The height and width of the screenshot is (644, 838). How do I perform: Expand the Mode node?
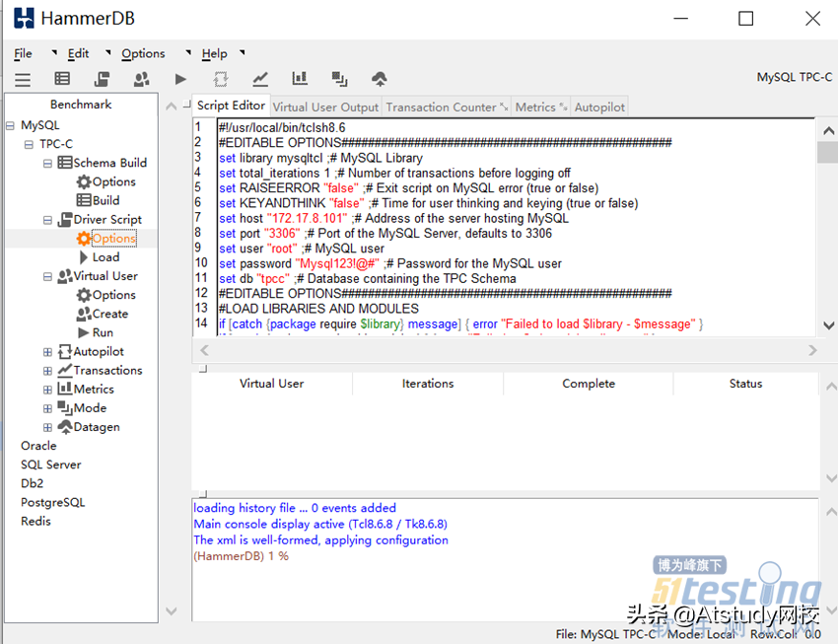point(47,408)
